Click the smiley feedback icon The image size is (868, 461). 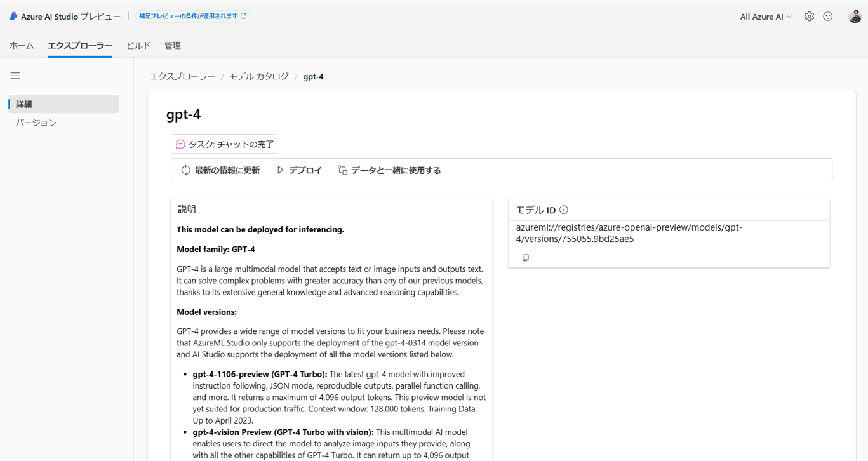click(828, 17)
